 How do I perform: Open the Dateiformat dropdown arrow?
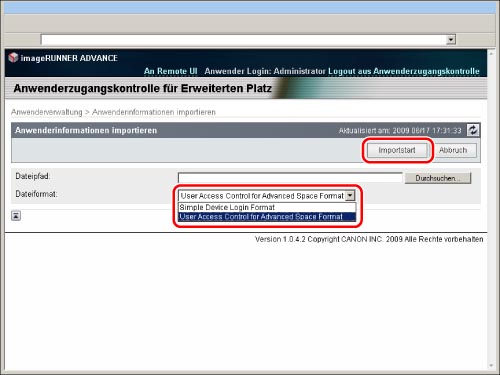pyautogui.click(x=350, y=196)
